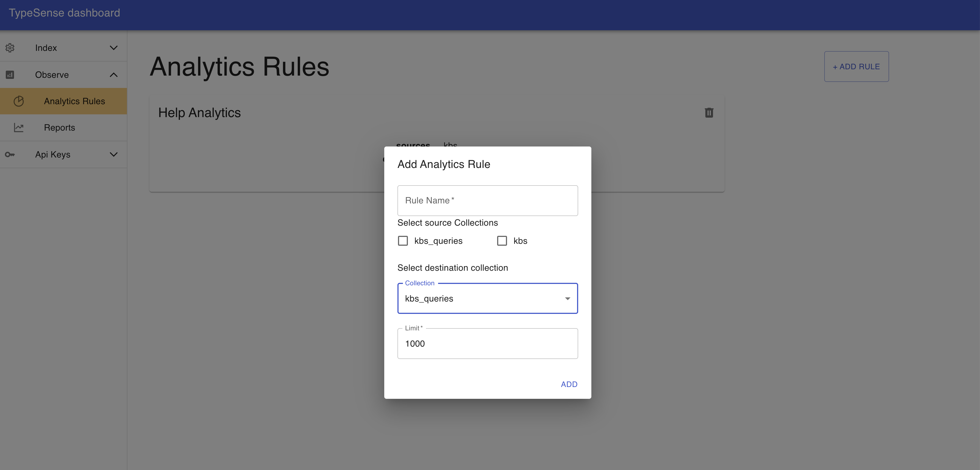980x470 pixels.
Task: Expand the Index sidebar section chevron
Action: click(113, 48)
